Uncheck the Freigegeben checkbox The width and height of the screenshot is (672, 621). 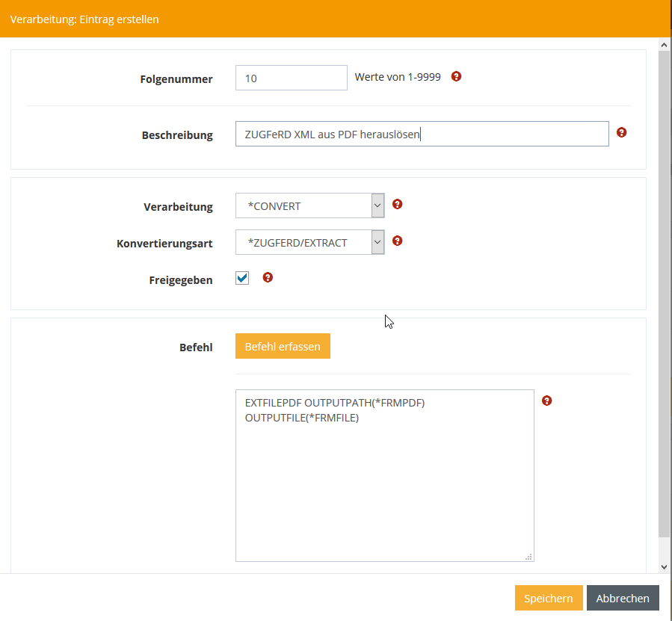[x=242, y=279]
